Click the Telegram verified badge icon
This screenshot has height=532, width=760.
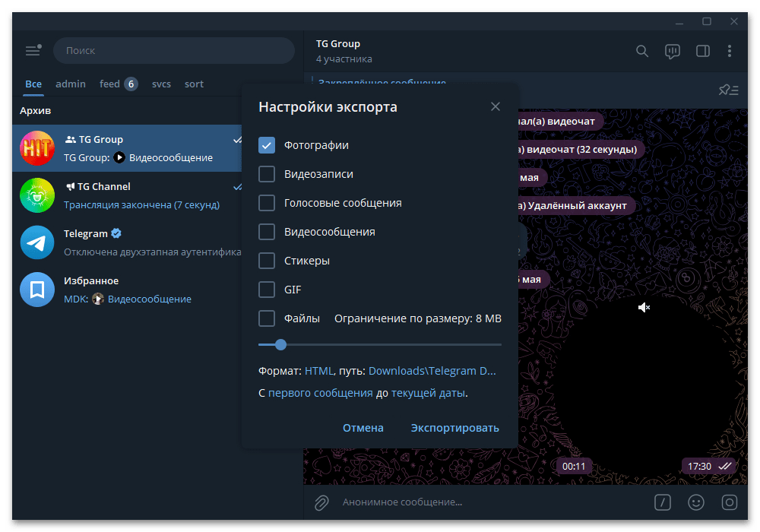pos(116,233)
